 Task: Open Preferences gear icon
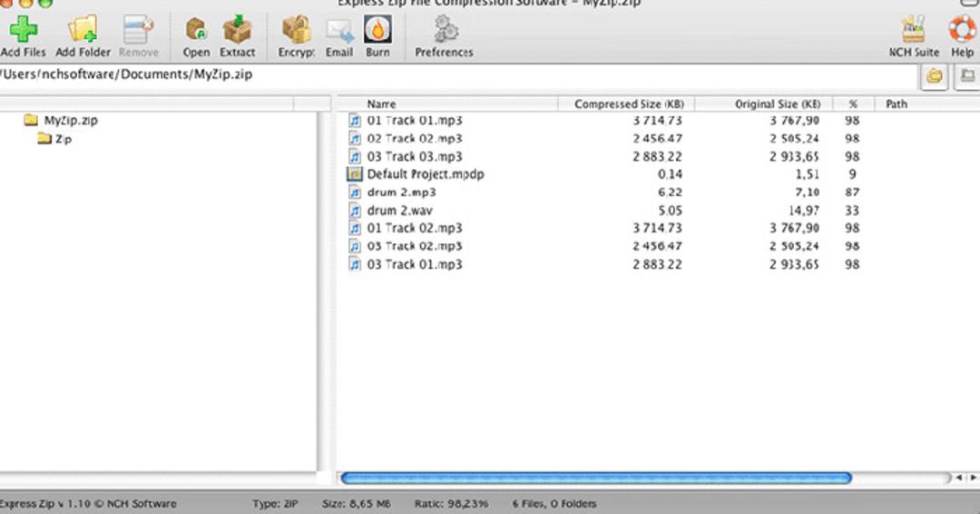[445, 29]
